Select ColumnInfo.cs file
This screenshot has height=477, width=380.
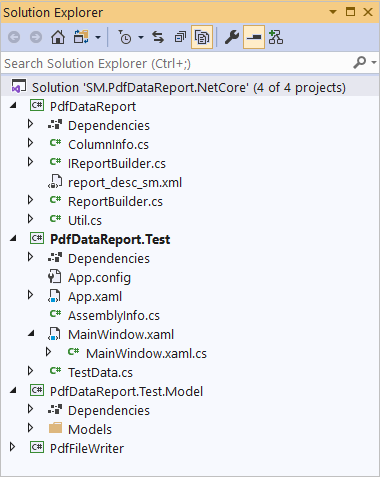[x=108, y=145]
